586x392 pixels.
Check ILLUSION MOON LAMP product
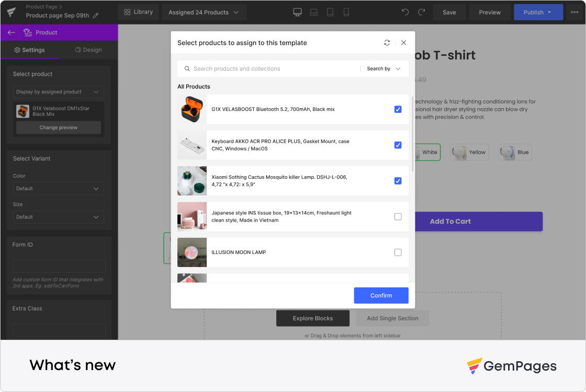[x=398, y=253]
